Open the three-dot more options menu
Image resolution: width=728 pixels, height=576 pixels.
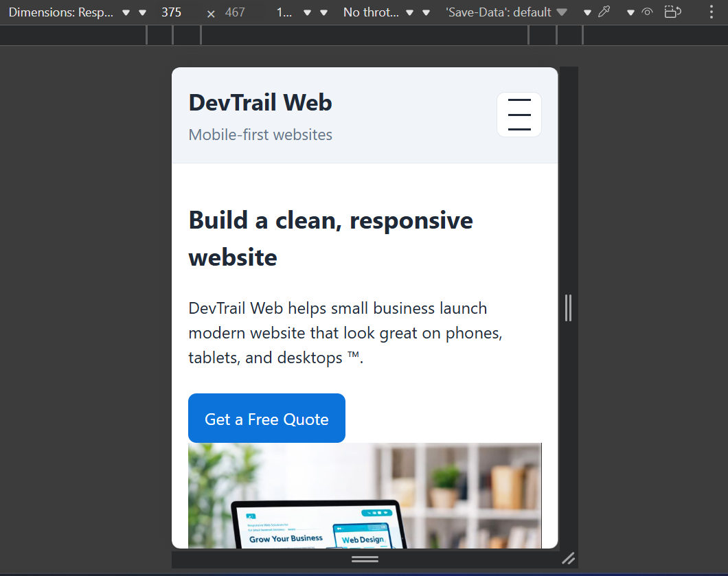711,12
